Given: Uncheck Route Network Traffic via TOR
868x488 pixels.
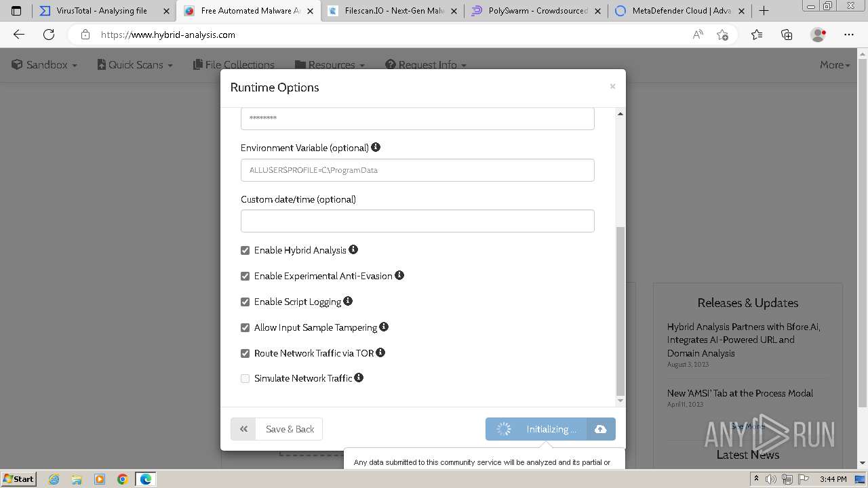Looking at the screenshot, I should click(245, 353).
